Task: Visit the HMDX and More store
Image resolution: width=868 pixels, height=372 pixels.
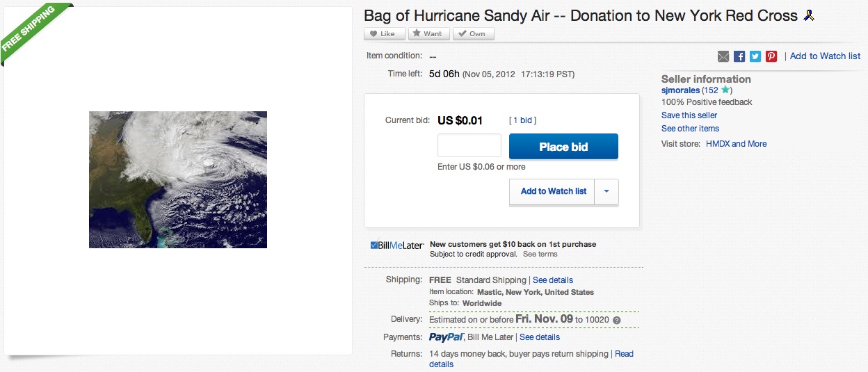Action: pyautogui.click(x=736, y=144)
